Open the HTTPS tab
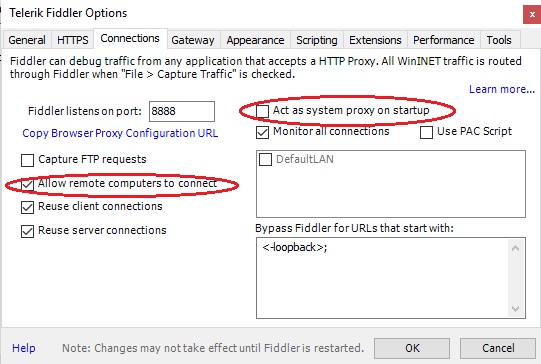Viewport: 541px width, 364px height. tap(72, 40)
